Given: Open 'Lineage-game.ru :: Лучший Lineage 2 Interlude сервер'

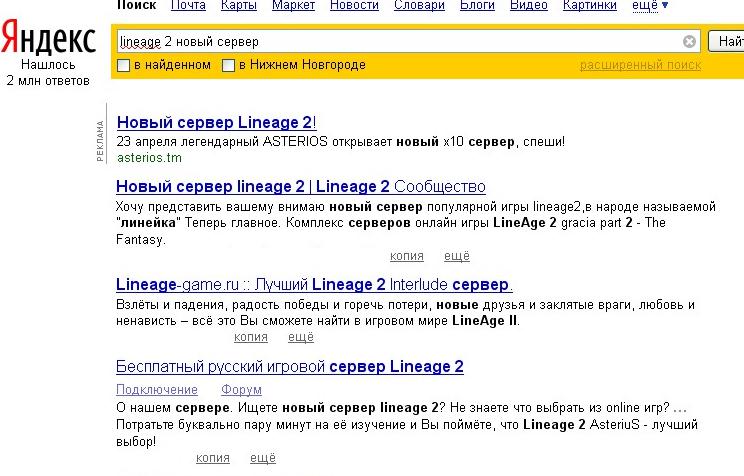Looking at the screenshot, I should [314, 284].
